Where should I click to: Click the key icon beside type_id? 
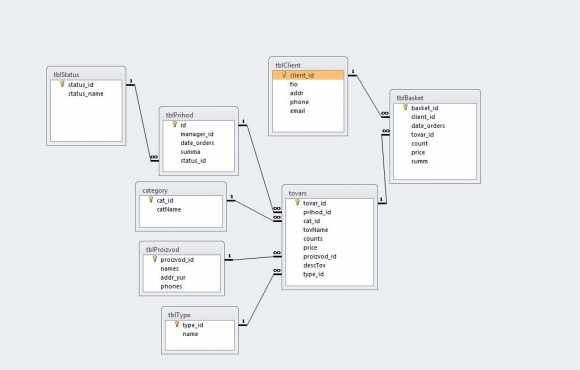(x=177, y=324)
